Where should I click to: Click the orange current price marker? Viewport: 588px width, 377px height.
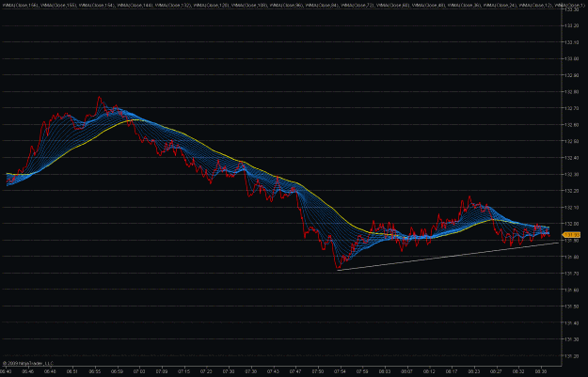(x=571, y=235)
